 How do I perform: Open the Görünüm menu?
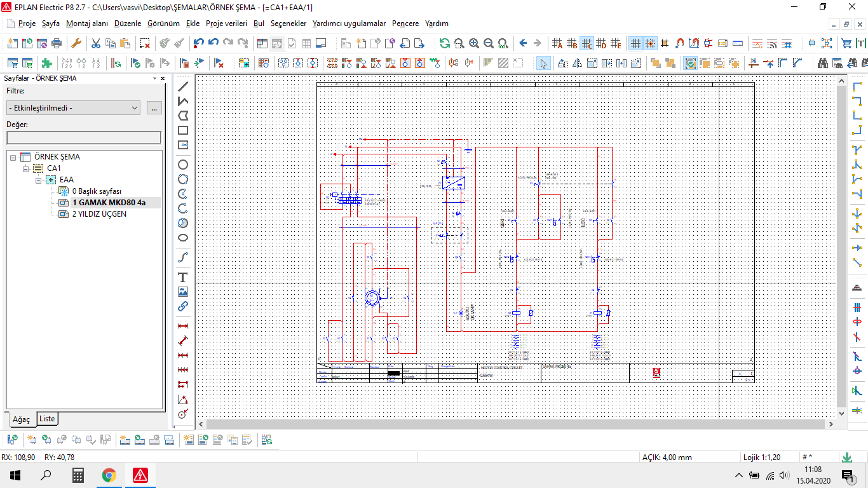tap(163, 24)
